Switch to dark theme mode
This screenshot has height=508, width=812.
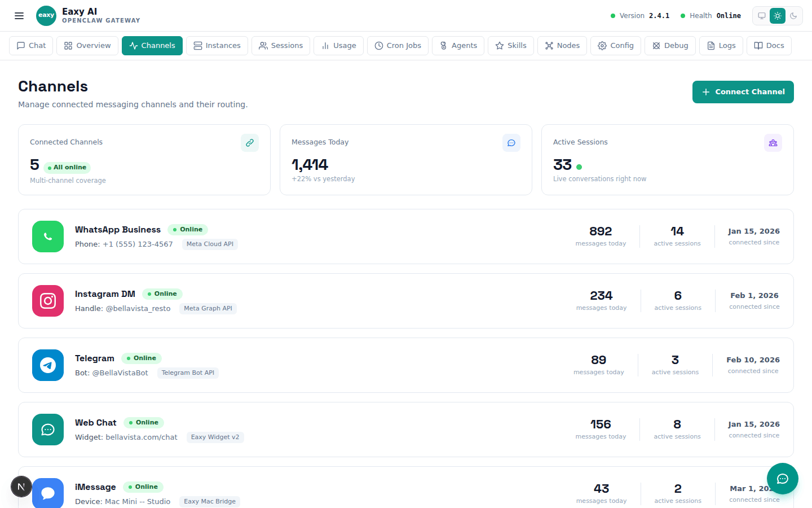(793, 16)
